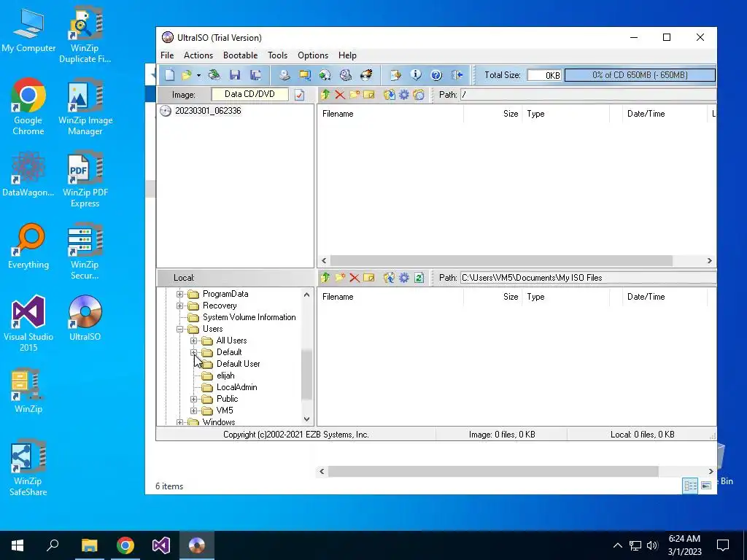This screenshot has height=560, width=747.
Task: Click the Total Size 0KB field
Action: click(544, 75)
